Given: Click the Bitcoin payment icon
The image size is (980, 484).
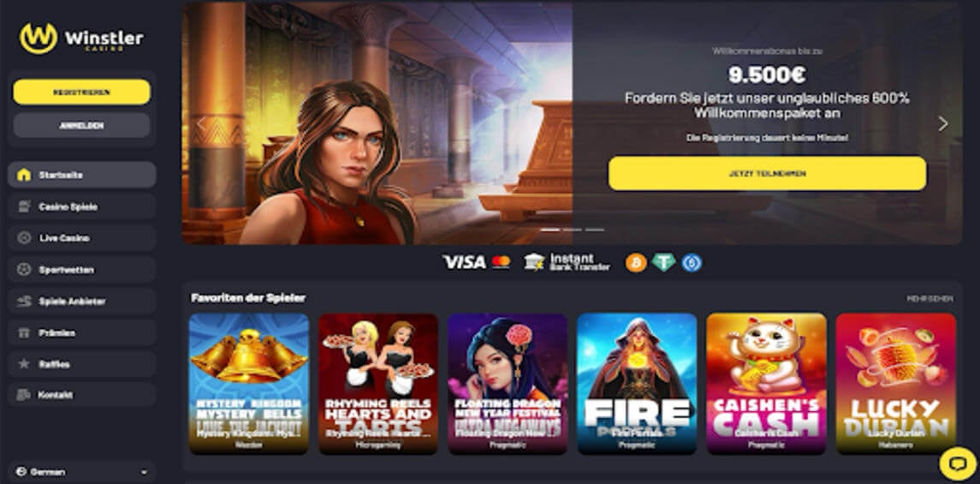Looking at the screenshot, I should (x=636, y=263).
